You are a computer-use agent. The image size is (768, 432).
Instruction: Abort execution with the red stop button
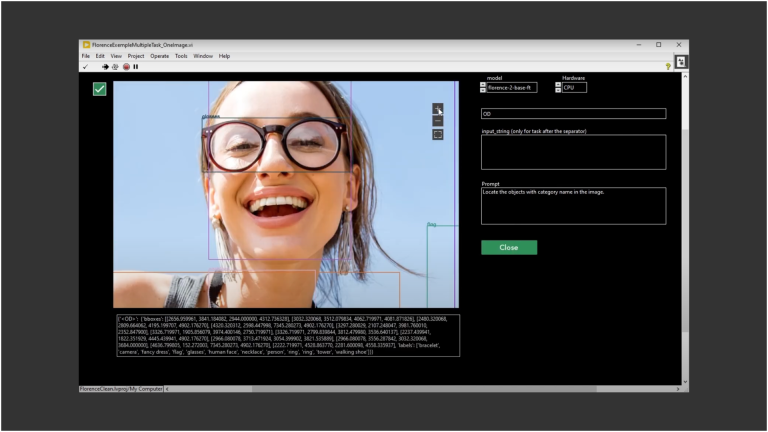126,67
